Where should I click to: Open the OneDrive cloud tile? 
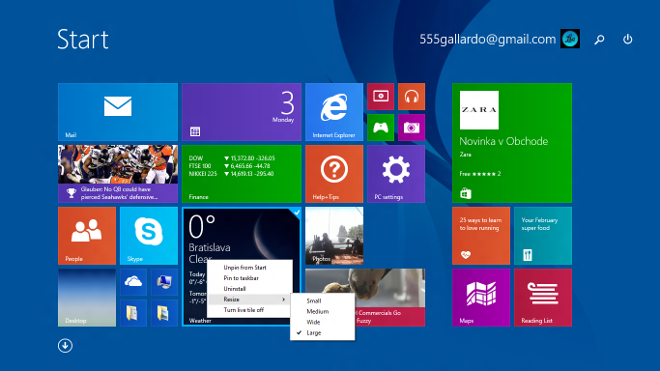click(x=133, y=282)
